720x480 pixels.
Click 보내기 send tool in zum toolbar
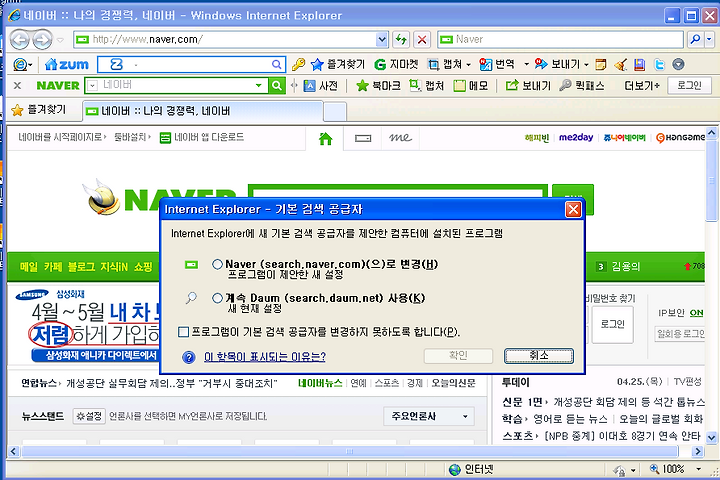click(x=557, y=64)
